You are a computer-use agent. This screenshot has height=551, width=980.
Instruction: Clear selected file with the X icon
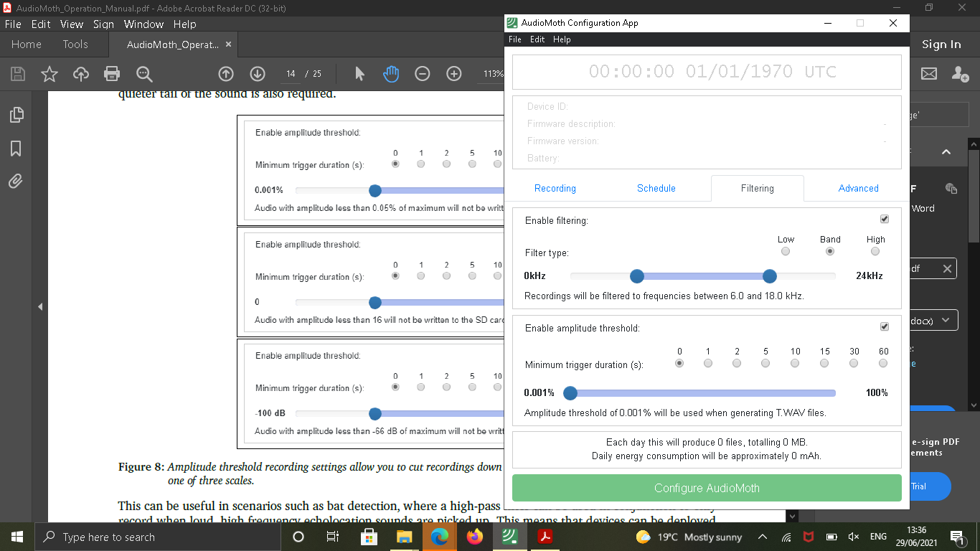click(x=947, y=269)
